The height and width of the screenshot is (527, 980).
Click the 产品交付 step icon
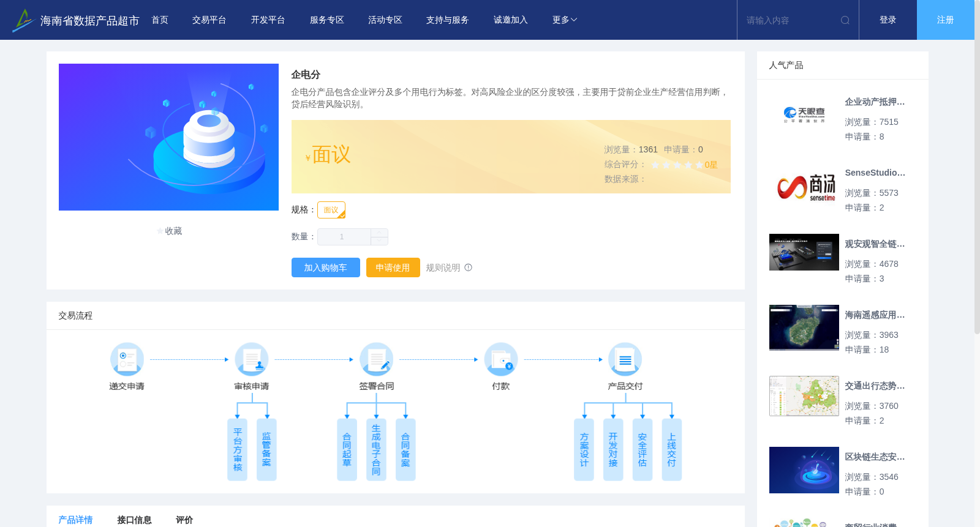coord(625,359)
